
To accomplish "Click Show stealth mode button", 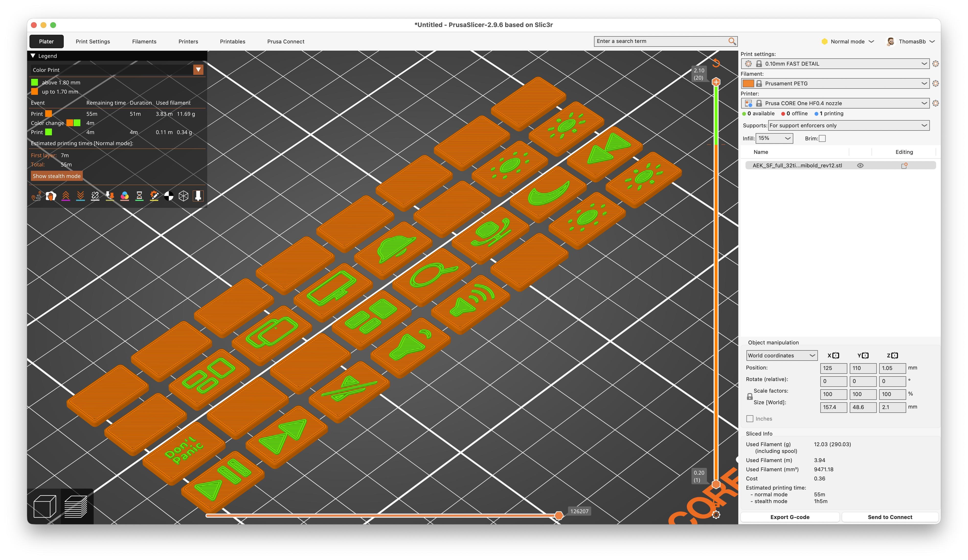I will tap(57, 176).
